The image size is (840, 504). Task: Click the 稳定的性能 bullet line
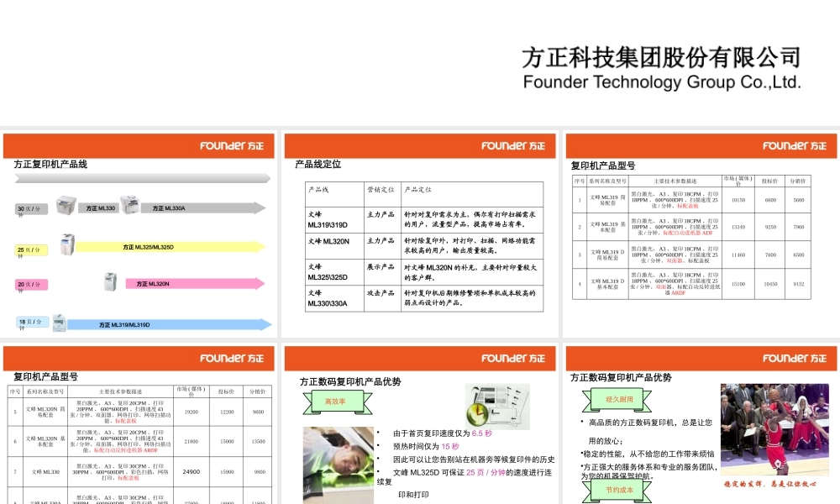(648, 454)
